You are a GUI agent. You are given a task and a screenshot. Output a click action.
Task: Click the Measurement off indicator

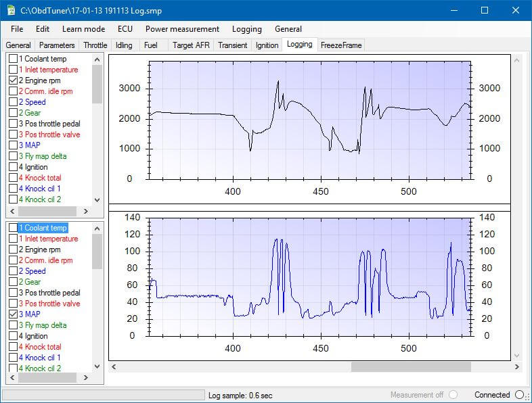coord(453,395)
